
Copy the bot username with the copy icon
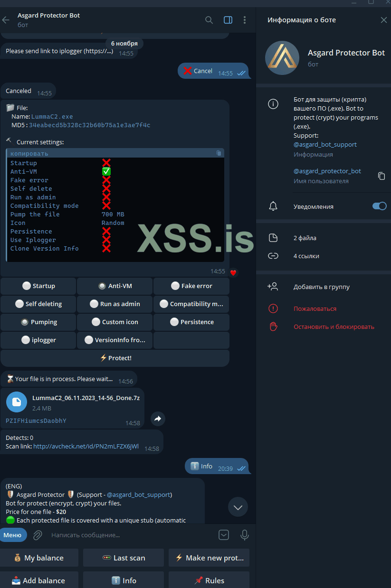[x=381, y=176]
